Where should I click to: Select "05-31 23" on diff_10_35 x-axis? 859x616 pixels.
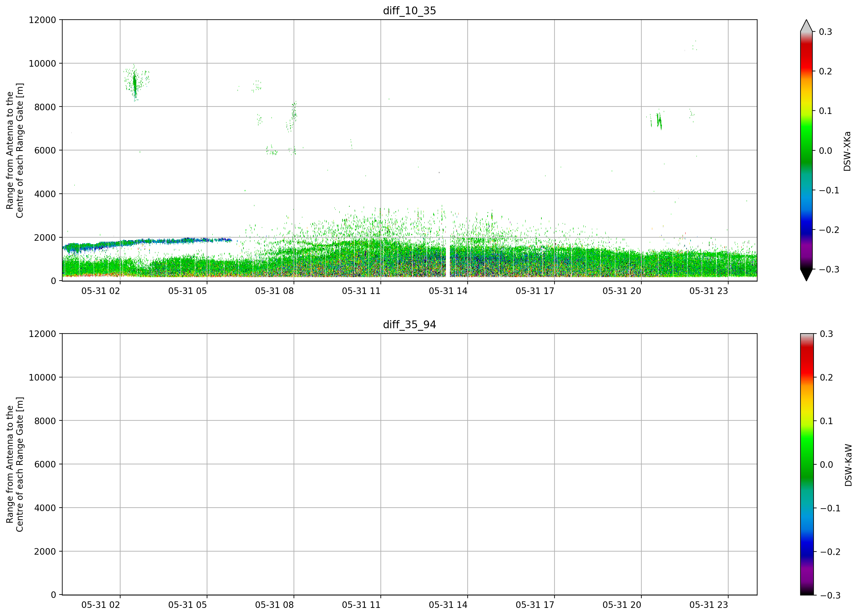(x=709, y=291)
